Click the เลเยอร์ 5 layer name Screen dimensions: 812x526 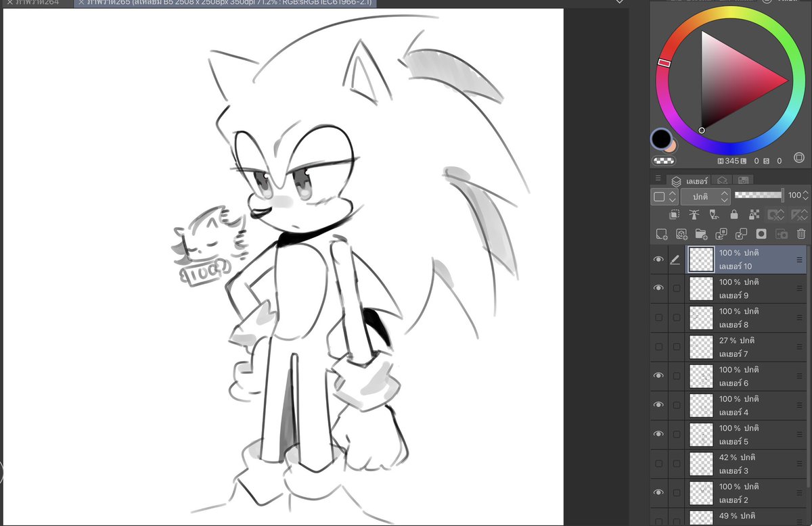[734, 442]
